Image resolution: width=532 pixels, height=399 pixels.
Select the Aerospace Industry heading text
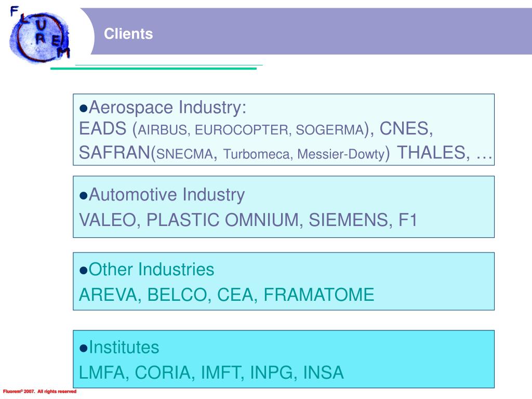coord(168,108)
